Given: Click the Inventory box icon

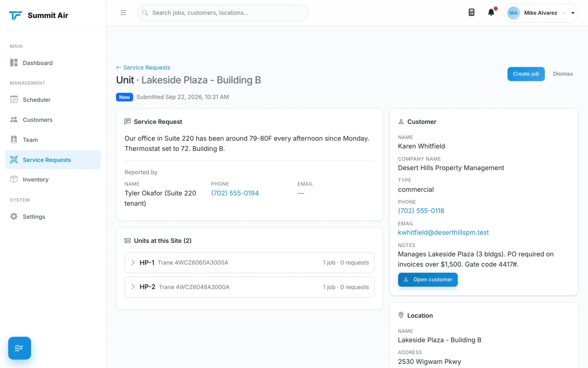Looking at the screenshot, I should (14, 179).
